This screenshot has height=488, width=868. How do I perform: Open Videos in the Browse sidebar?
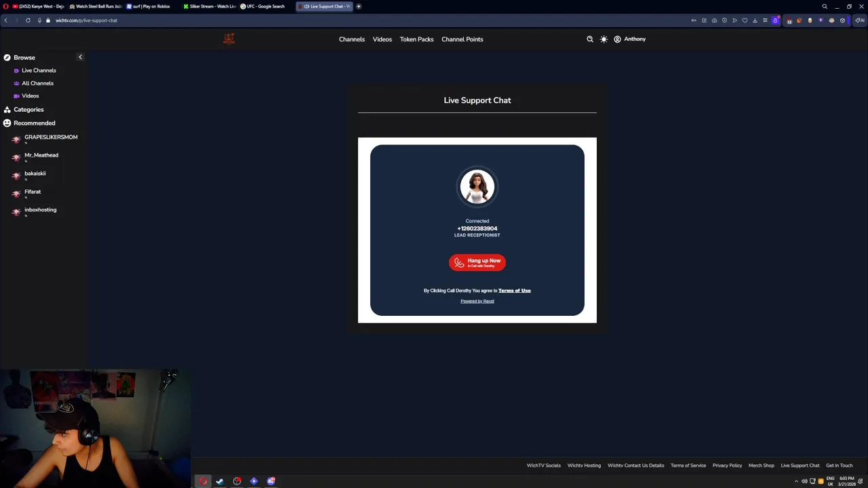(30, 96)
